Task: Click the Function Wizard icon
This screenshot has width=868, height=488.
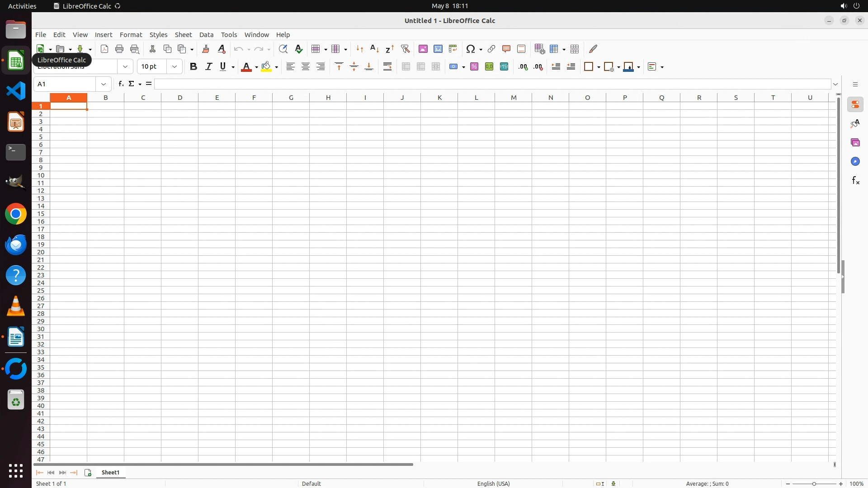Action: (121, 84)
